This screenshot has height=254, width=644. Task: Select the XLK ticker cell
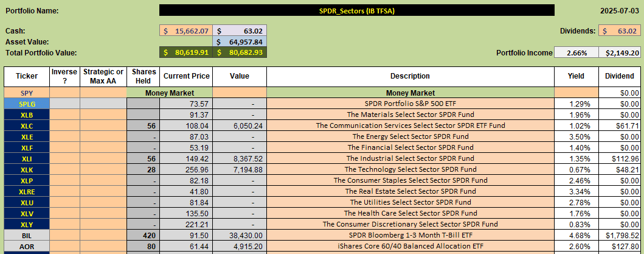click(27, 169)
